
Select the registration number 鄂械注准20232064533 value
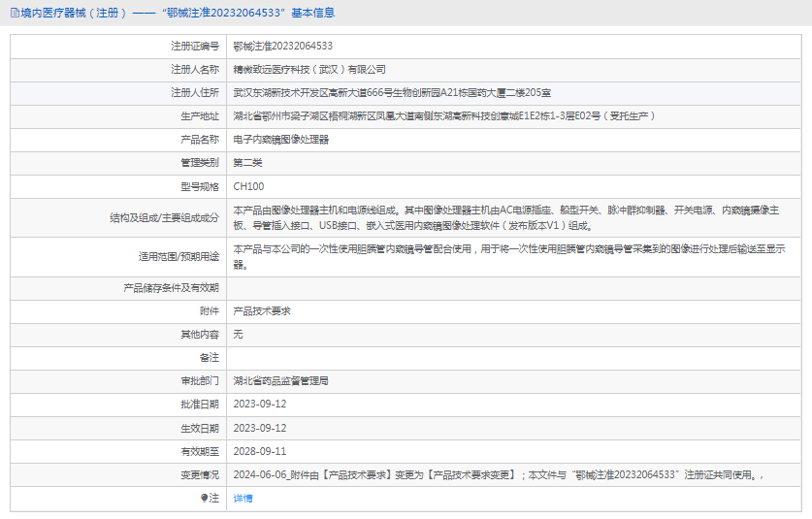point(282,47)
